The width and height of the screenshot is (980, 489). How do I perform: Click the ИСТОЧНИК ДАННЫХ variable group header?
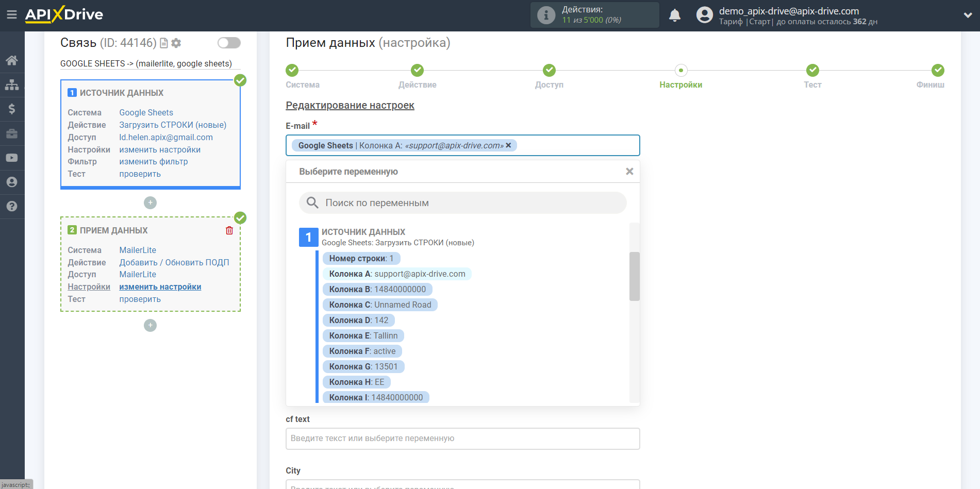387,237
